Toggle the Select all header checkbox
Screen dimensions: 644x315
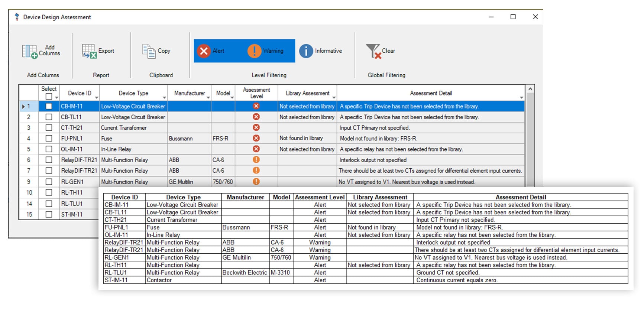49,97
